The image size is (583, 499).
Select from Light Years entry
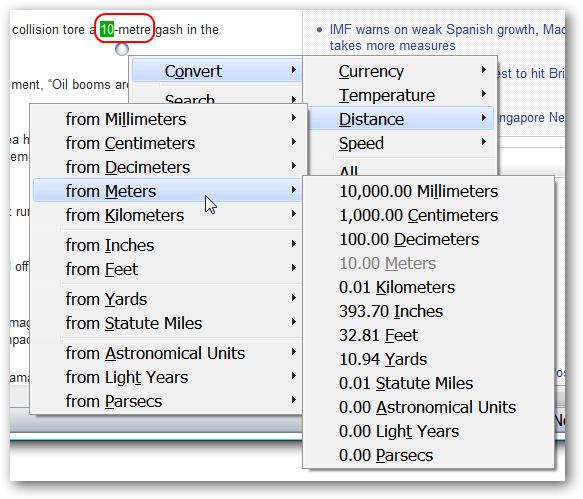pos(168,377)
